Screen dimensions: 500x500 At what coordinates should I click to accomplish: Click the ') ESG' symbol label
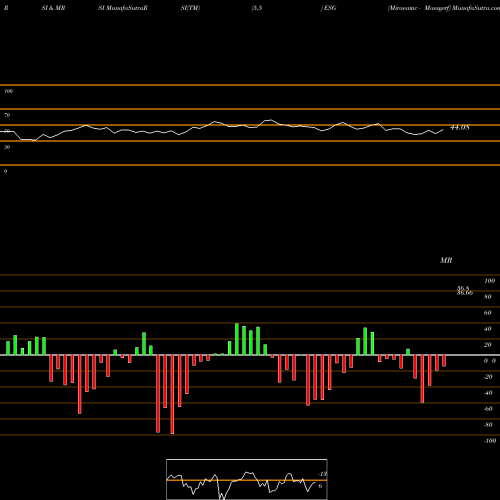[328, 8]
